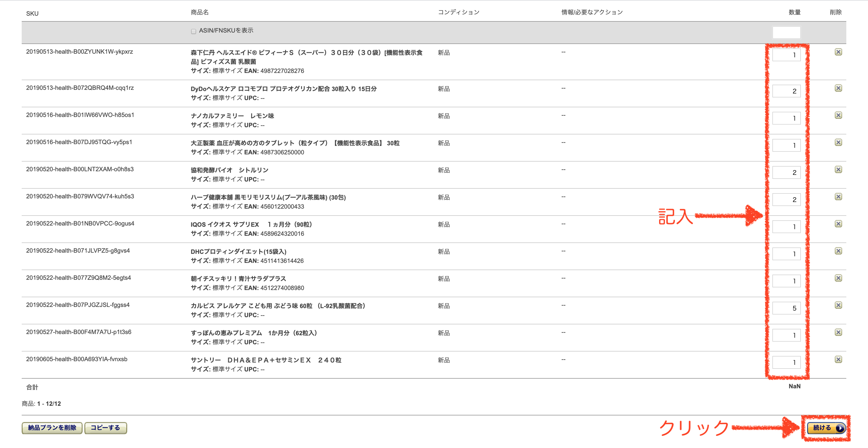Delete the 朝イチスッキリ青汁 row
This screenshot has height=448, width=868.
coord(838,278)
